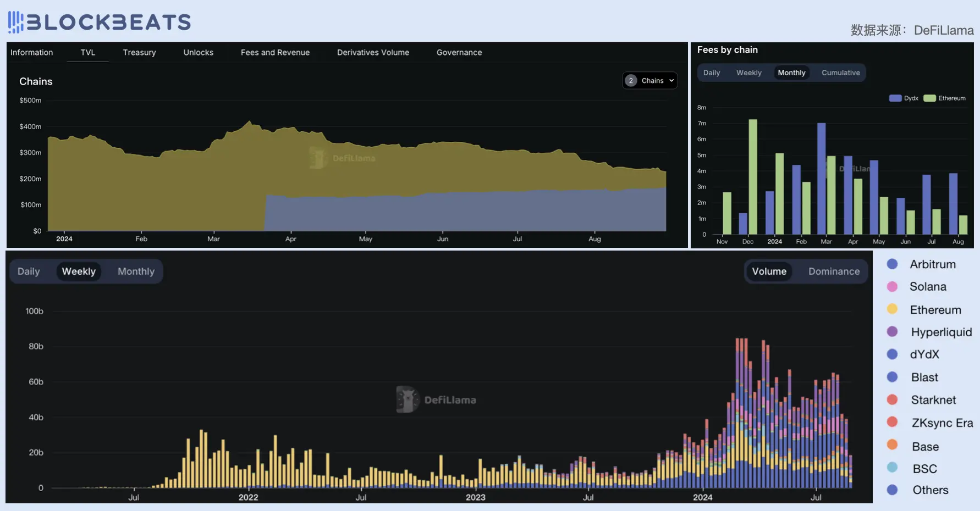The height and width of the screenshot is (511, 980).
Task: Toggle the Dydx series in fees legend
Action: (904, 98)
